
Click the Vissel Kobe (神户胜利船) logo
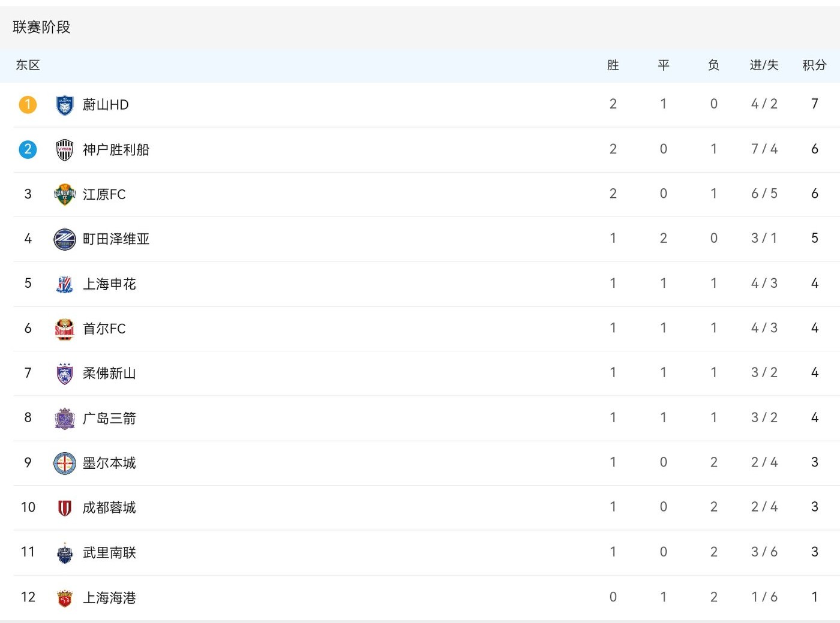[64, 150]
